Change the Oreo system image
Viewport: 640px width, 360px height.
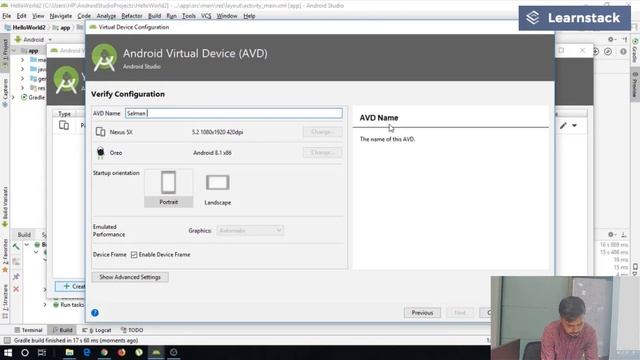pos(322,152)
